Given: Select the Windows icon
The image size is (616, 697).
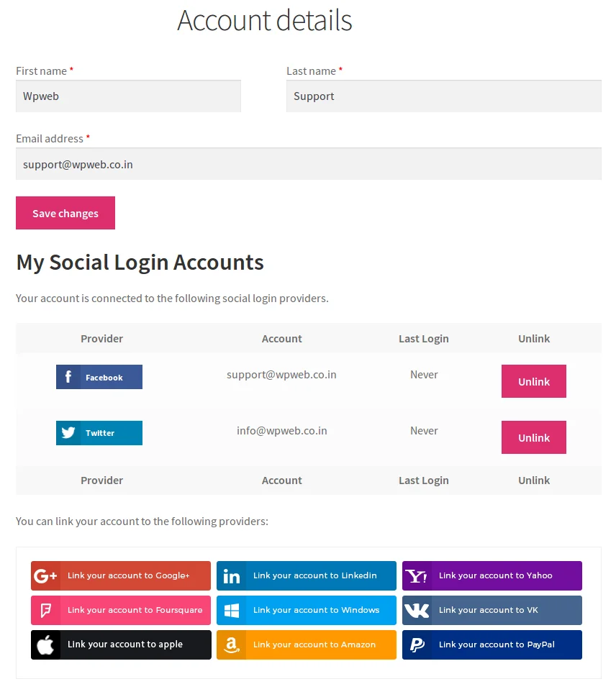Looking at the screenshot, I should (x=231, y=610).
